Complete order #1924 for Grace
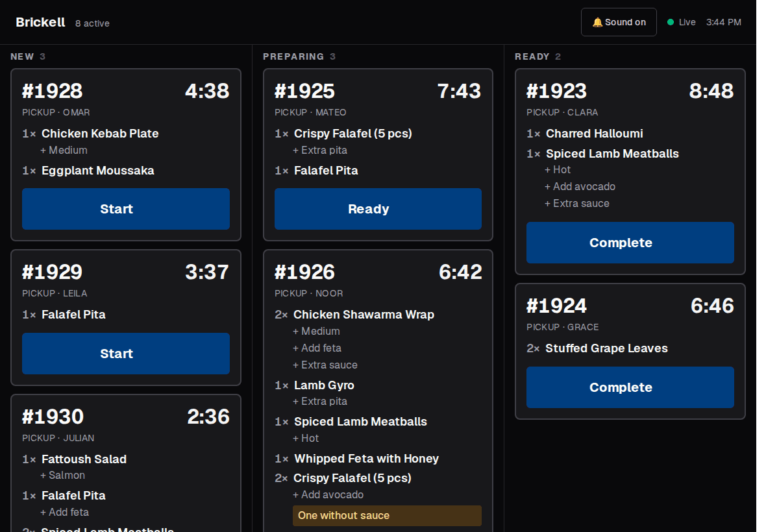 click(630, 387)
